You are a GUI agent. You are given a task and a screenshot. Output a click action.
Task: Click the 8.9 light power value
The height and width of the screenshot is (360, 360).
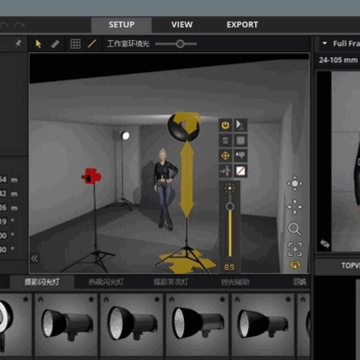coord(229,267)
